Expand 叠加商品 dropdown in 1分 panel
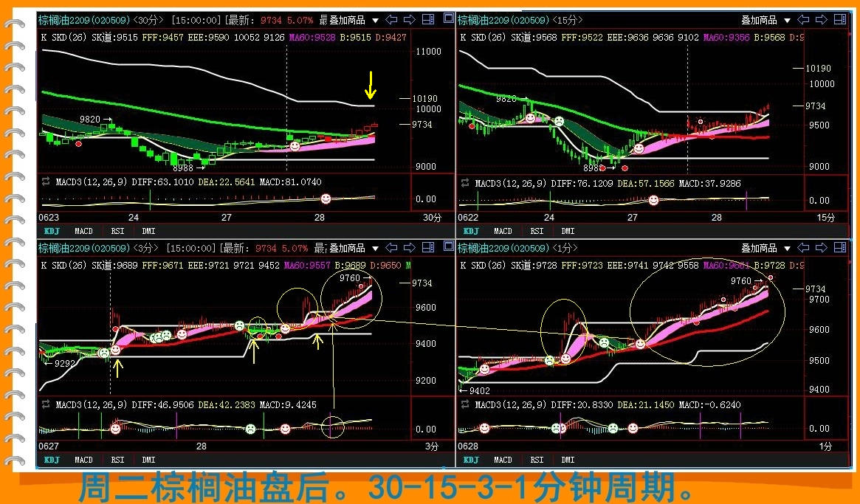 point(787,249)
